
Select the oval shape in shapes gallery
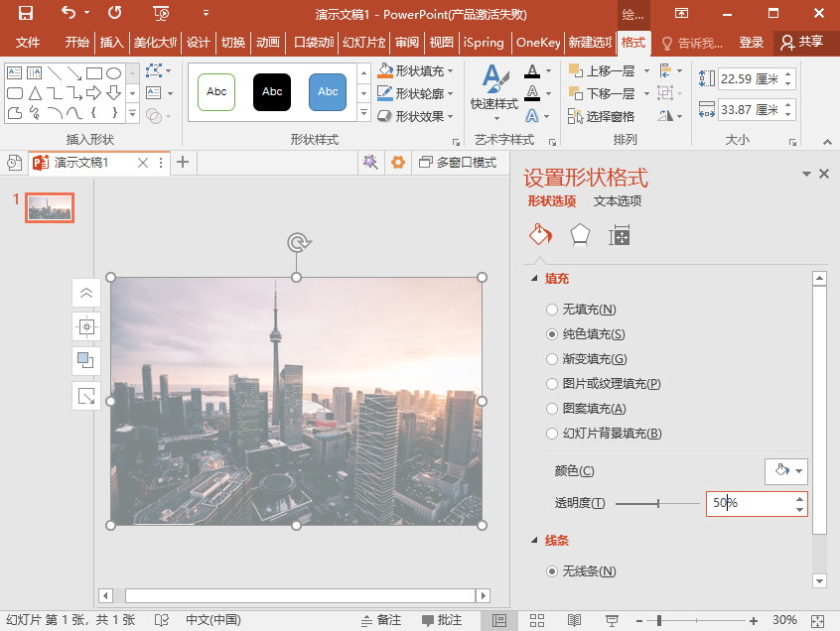[x=114, y=73]
